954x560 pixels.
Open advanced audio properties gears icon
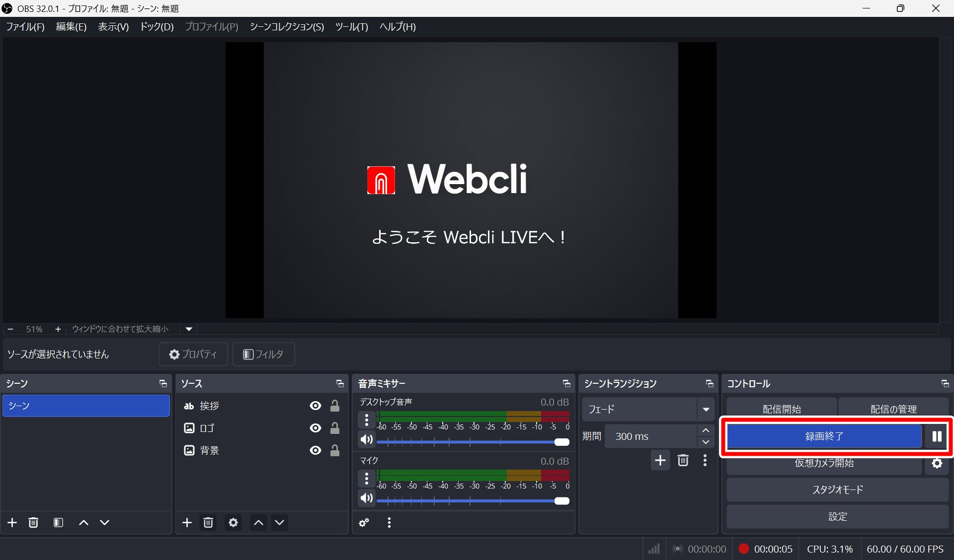click(364, 522)
